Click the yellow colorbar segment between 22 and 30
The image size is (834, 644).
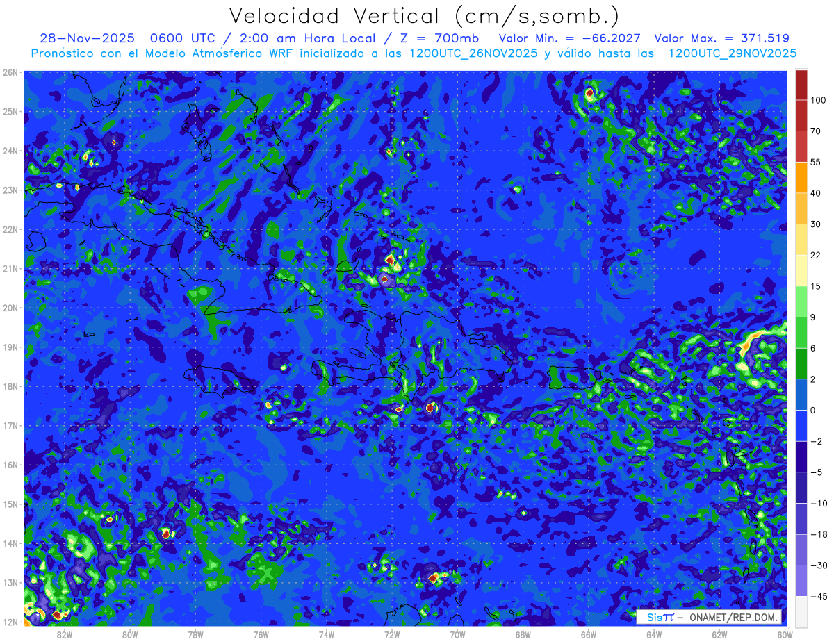pos(801,238)
